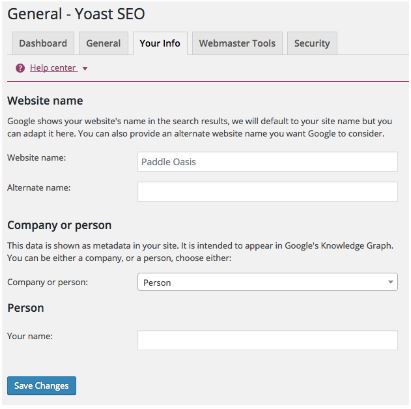The width and height of the screenshot is (411, 409).
Task: Click the purple question mark help icon
Action: [x=20, y=68]
